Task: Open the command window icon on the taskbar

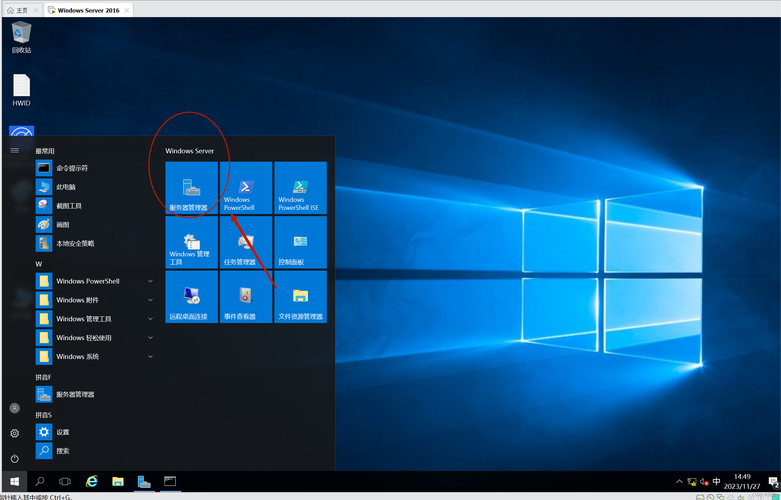Action: [170, 482]
